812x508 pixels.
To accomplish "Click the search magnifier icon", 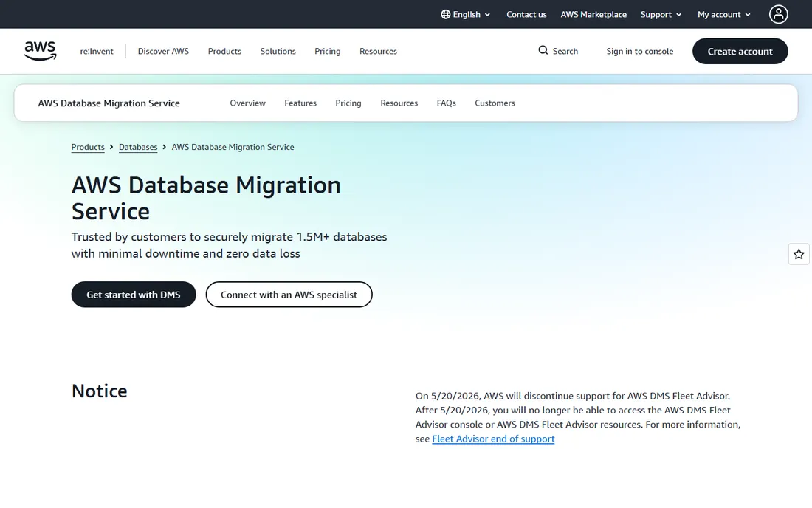I will pos(543,50).
